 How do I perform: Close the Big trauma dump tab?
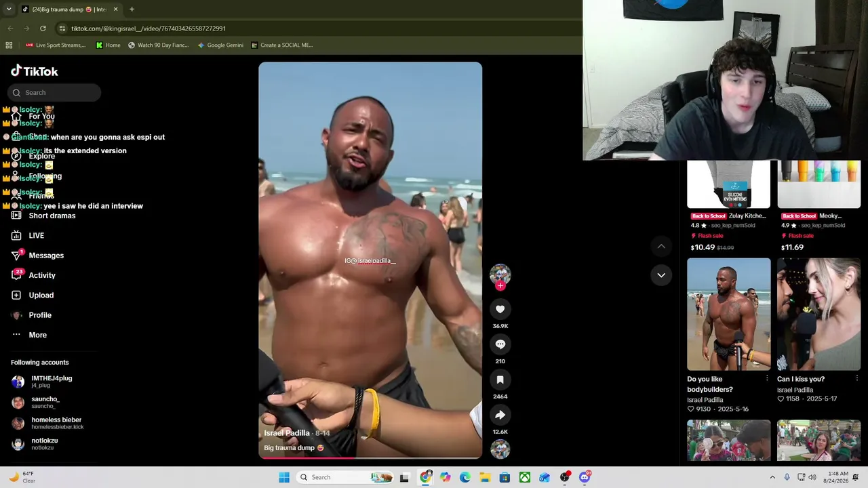click(x=115, y=9)
